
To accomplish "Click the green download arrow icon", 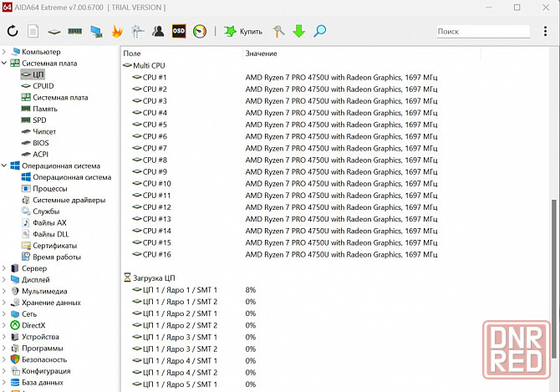I will tap(299, 32).
